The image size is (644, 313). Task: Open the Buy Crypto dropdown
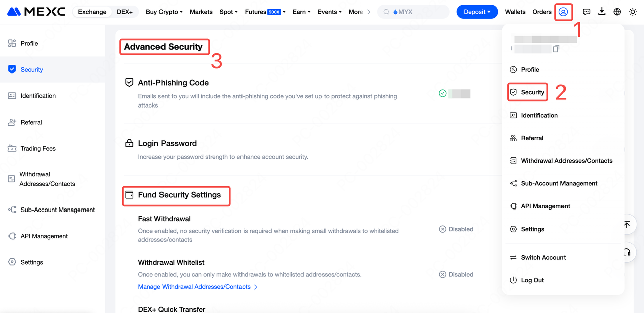pyautogui.click(x=164, y=12)
